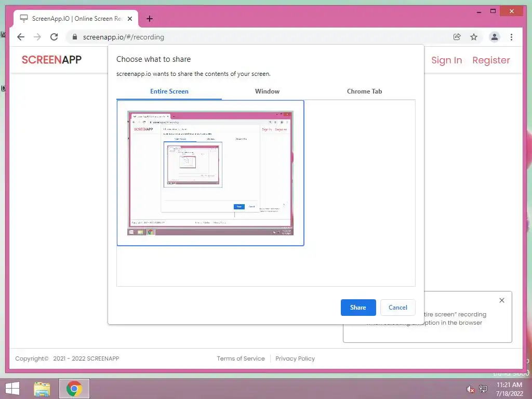
Task: Maximize the Chrome window
Action: pos(493,11)
